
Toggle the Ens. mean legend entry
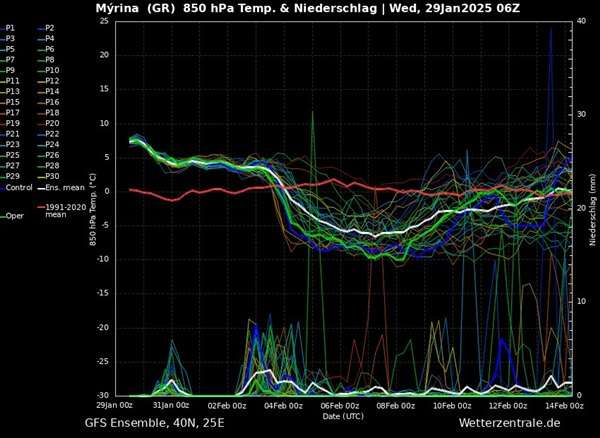pyautogui.click(x=62, y=187)
